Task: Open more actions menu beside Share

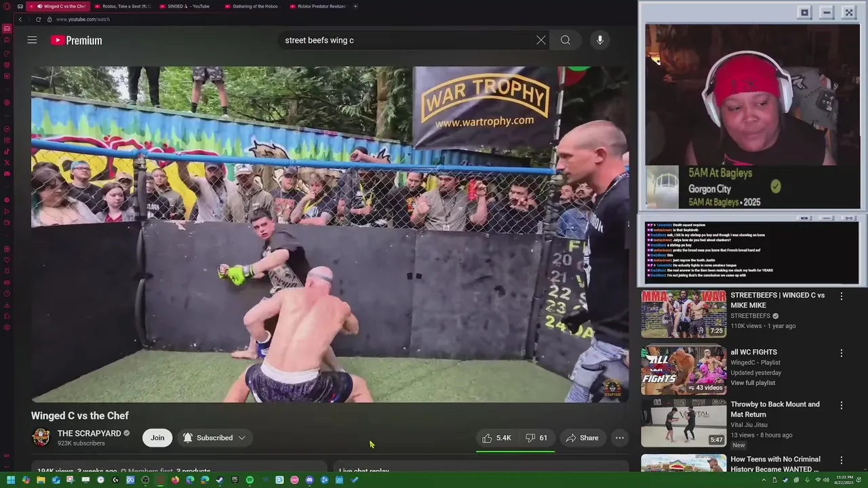Action: pyautogui.click(x=619, y=438)
